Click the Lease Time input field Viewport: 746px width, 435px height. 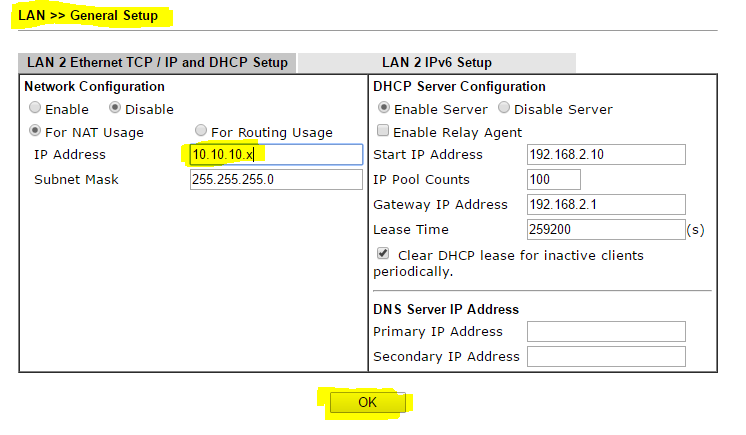pos(605,229)
